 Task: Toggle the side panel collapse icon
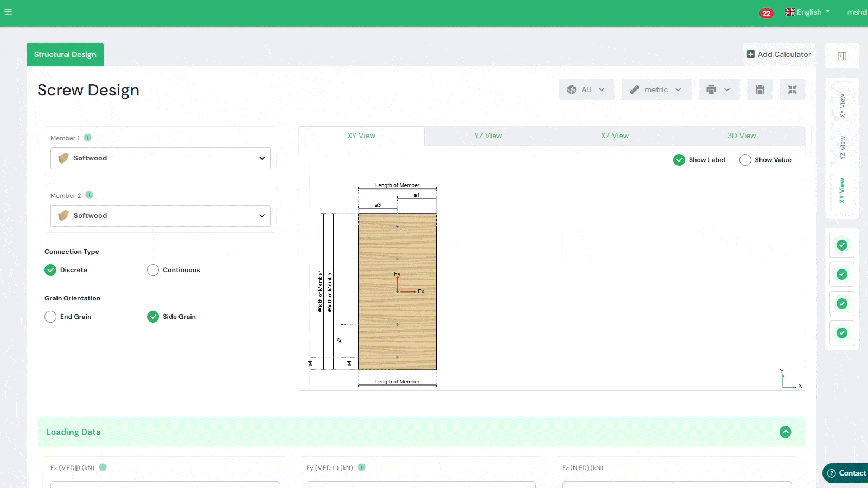point(841,56)
